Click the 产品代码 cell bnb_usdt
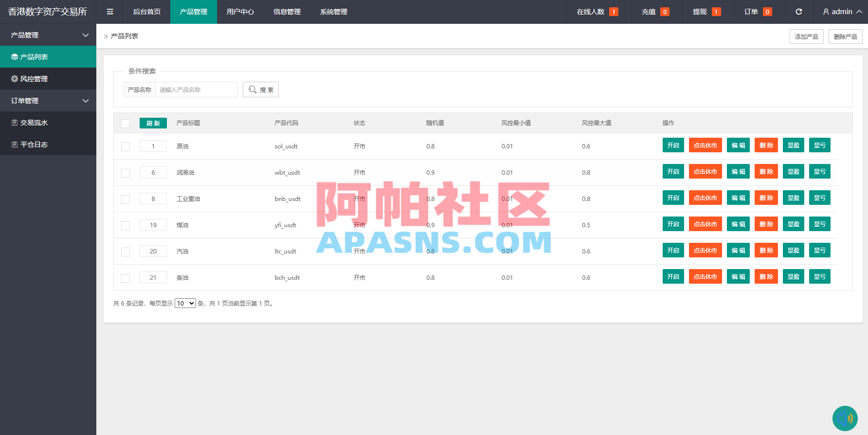This screenshot has height=435, width=868. point(288,199)
